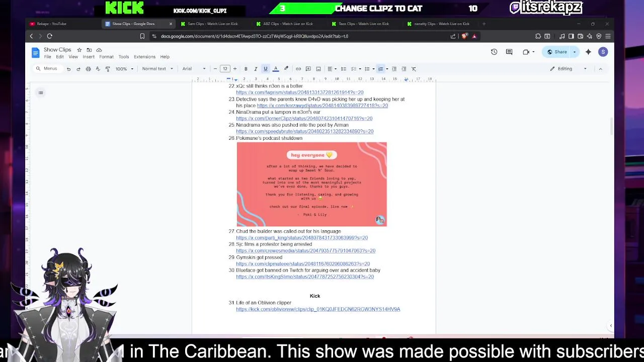Print the document using printer icon
The height and width of the screenshot is (362, 644).
(88, 69)
